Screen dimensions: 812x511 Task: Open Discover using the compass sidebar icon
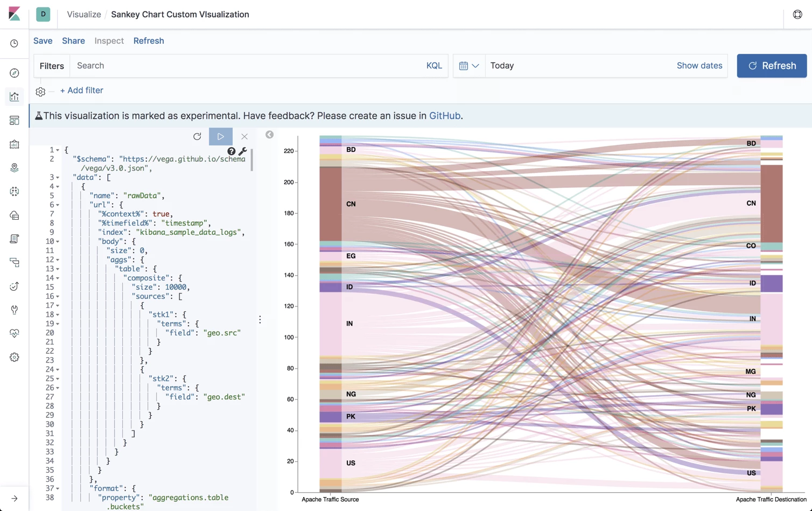(x=15, y=73)
